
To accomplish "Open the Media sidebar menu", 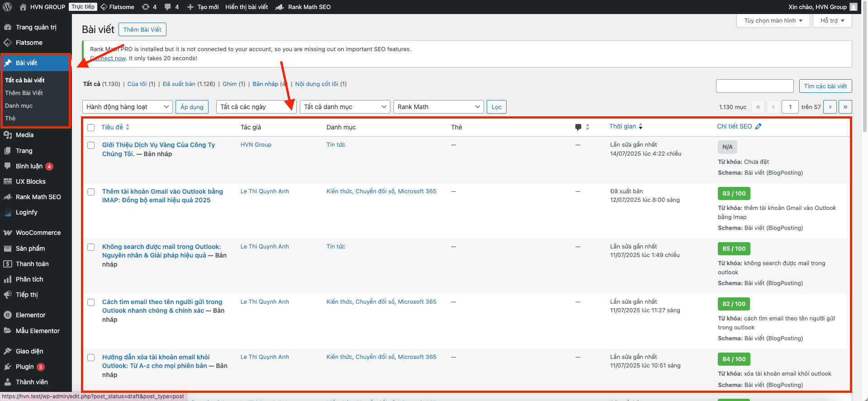I will coord(36,135).
